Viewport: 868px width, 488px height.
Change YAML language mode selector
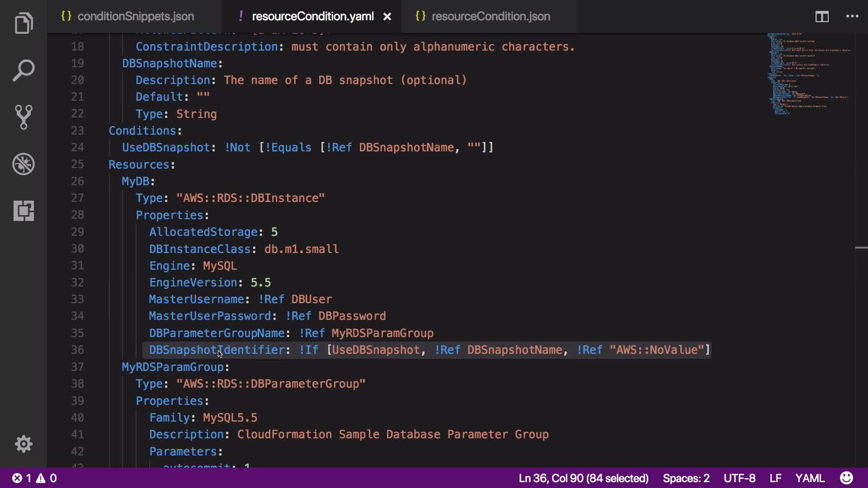(810, 478)
